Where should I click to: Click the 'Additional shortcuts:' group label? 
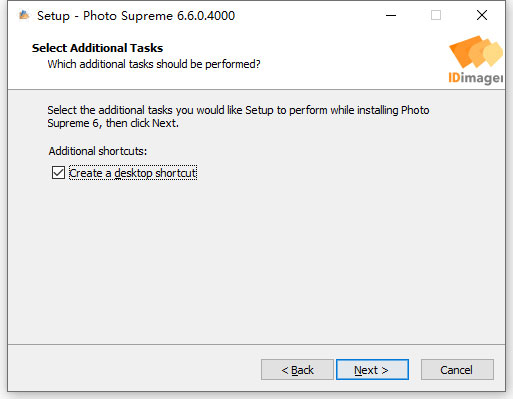(x=98, y=151)
